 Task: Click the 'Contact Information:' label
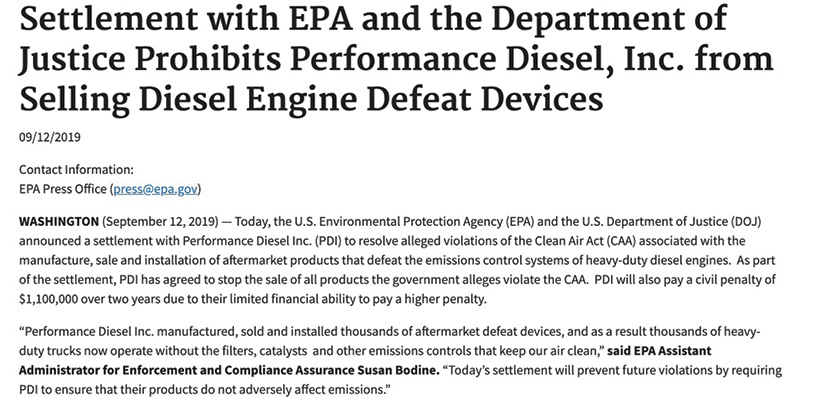[76, 169]
